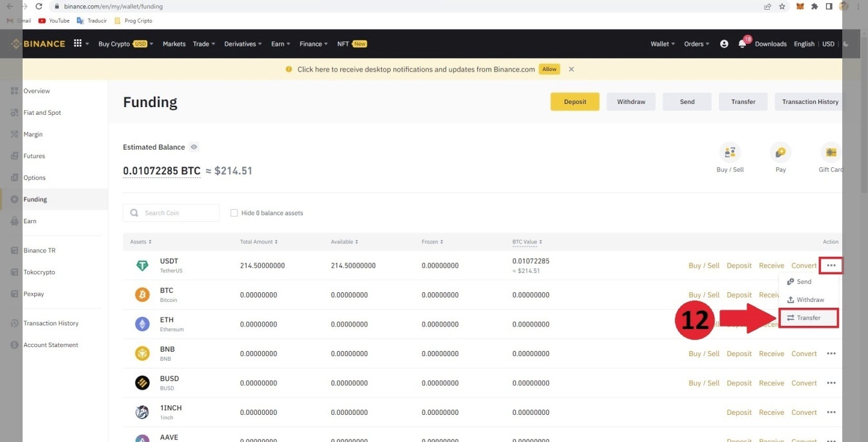Expand the Wallet dropdown in the header
Screen dimensions: 868x442
tap(663, 44)
